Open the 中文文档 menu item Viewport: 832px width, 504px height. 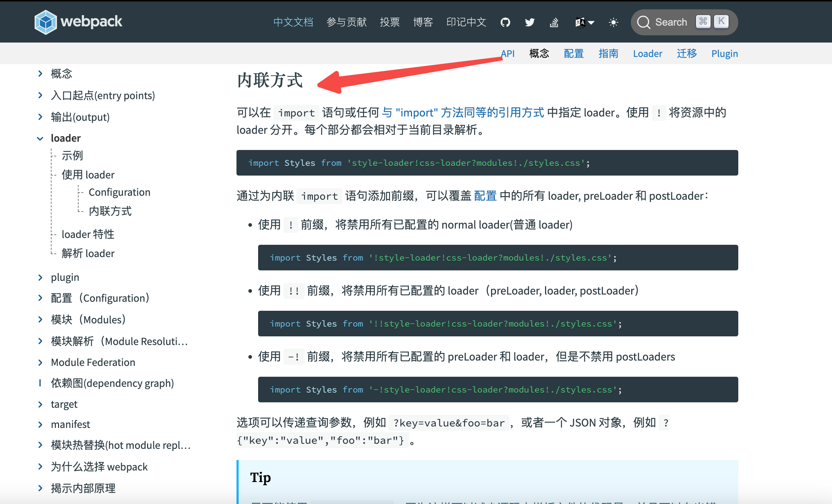pyautogui.click(x=293, y=22)
